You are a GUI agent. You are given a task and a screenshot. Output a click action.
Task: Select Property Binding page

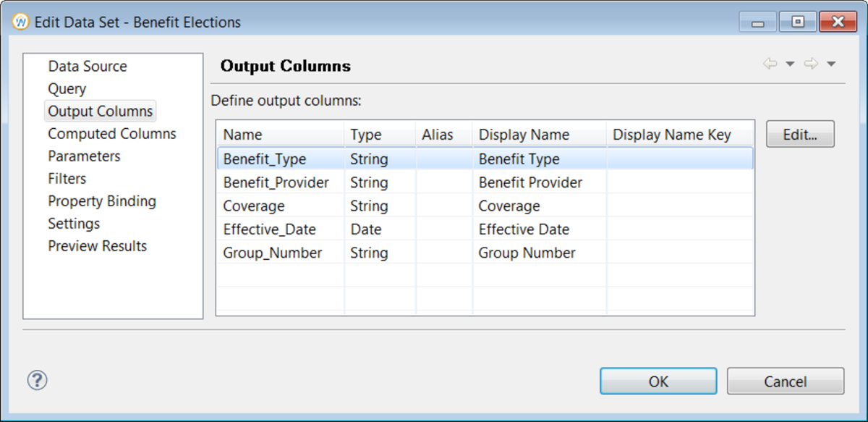[102, 201]
